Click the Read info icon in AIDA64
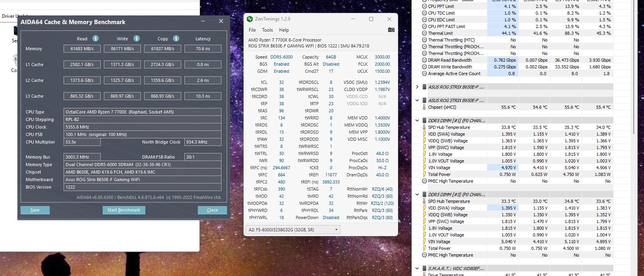 pos(96,38)
